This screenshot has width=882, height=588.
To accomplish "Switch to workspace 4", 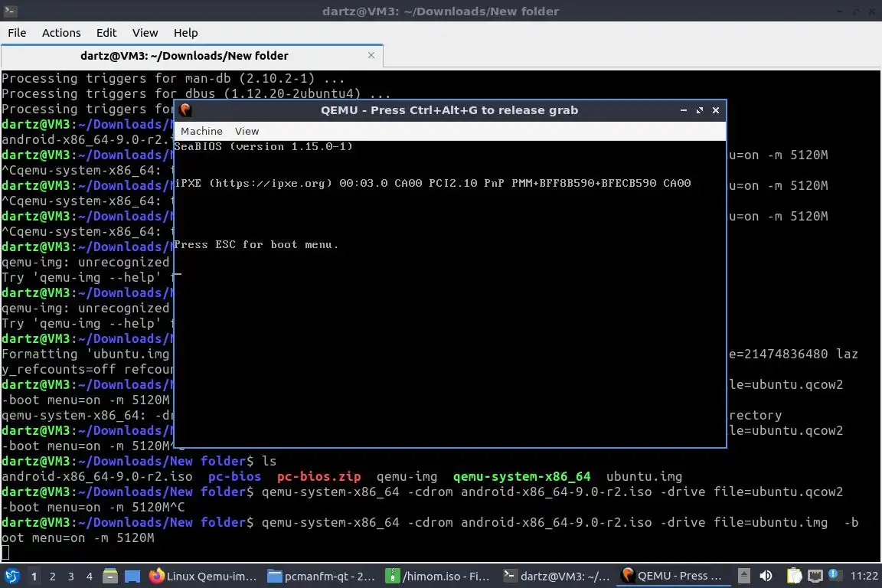I will click(x=90, y=577).
